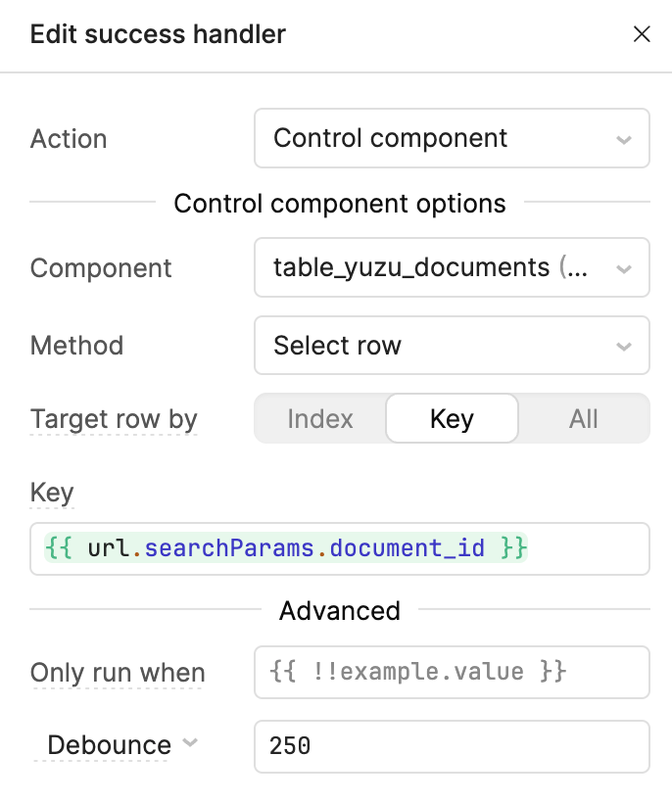The height and width of the screenshot is (803, 672).
Task: Close the Edit success handler panel
Action: pos(642,35)
